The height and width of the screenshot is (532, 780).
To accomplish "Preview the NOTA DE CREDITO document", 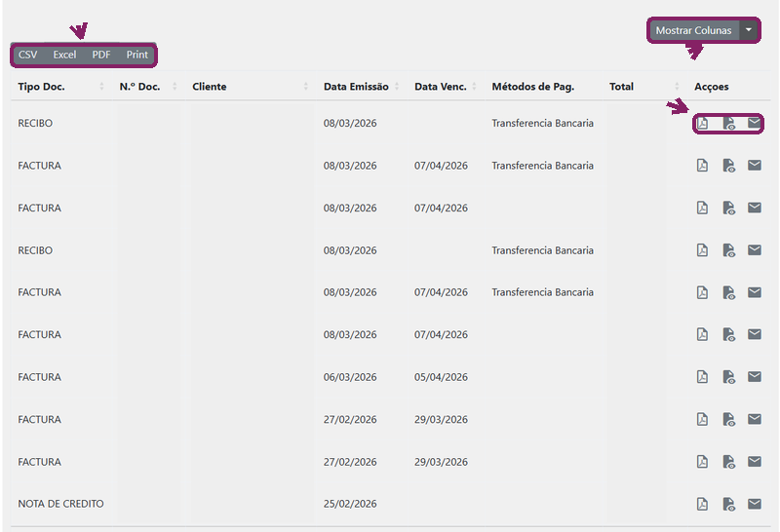I will pyautogui.click(x=728, y=504).
